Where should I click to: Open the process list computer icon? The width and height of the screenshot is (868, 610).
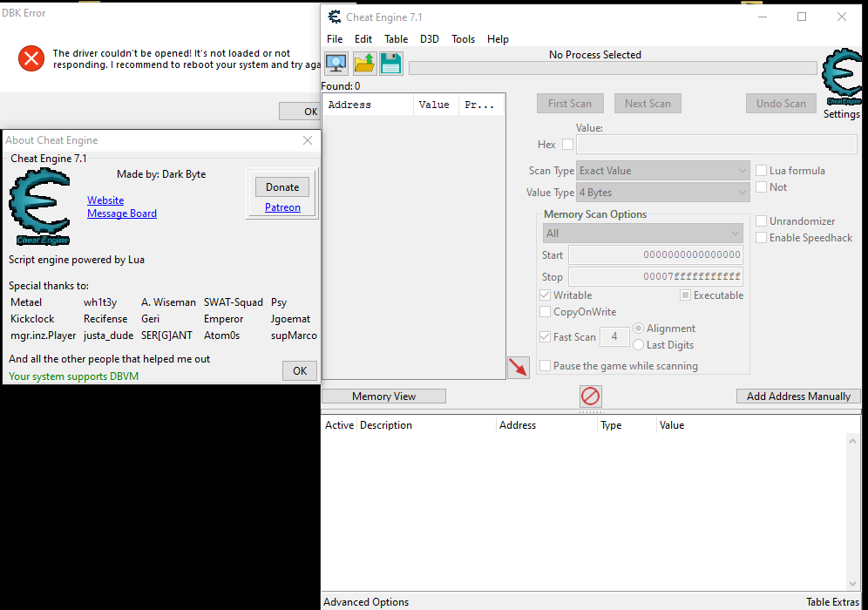(336, 64)
